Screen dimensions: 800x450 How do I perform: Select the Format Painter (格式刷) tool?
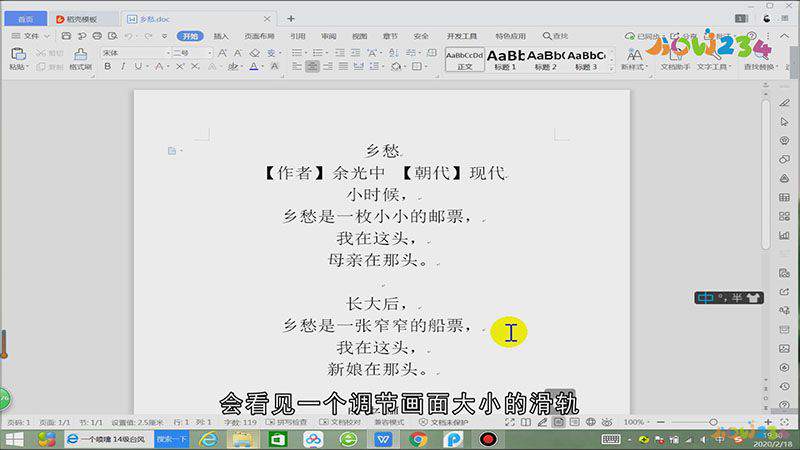click(80, 59)
